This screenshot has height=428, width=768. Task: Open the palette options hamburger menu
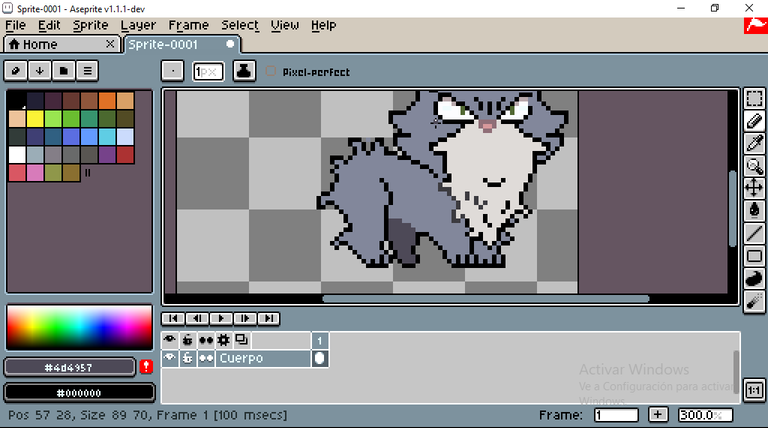click(x=88, y=71)
